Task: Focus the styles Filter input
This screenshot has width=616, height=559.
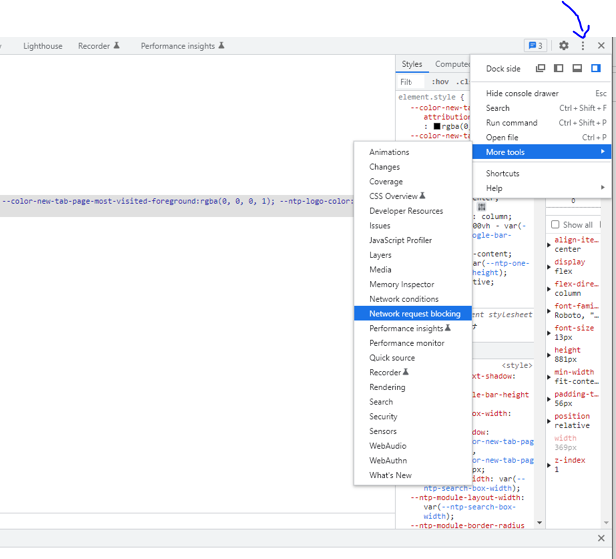Action: tap(411, 82)
